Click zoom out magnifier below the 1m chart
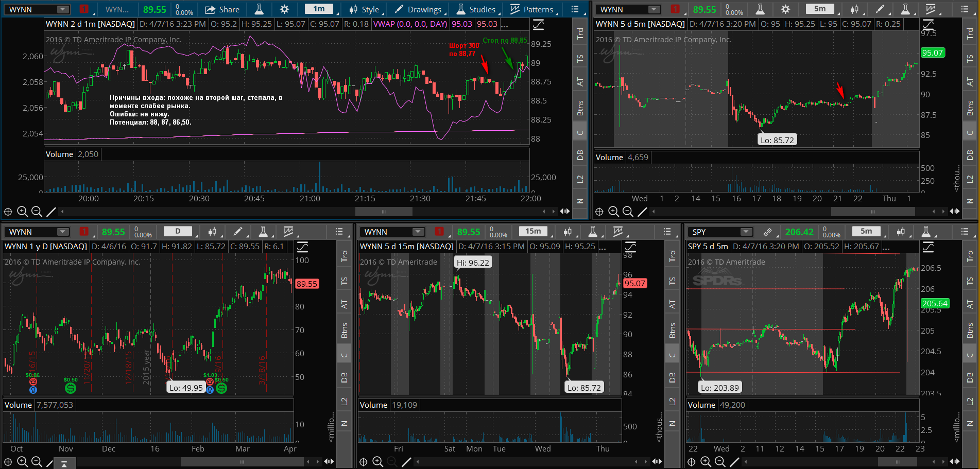Viewport: 980px width, 469px height. 37,211
